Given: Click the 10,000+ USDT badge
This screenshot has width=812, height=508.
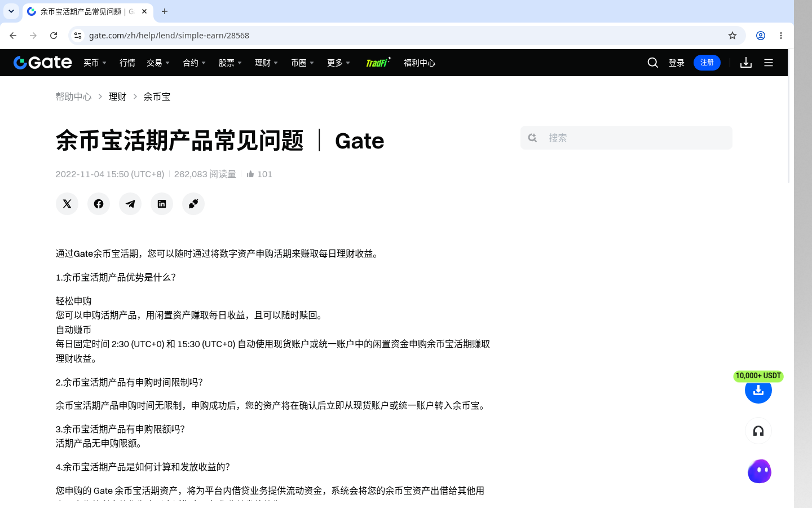Looking at the screenshot, I should [758, 376].
